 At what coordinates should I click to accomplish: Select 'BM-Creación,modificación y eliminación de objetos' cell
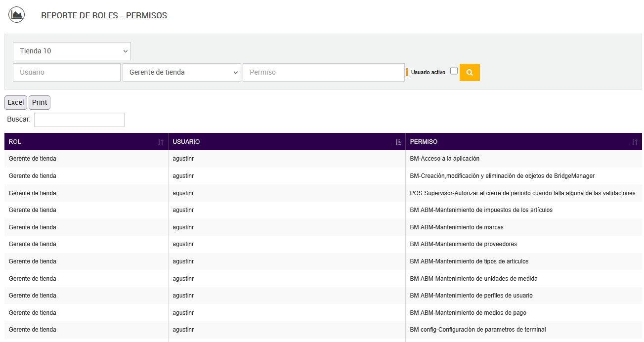click(524, 176)
